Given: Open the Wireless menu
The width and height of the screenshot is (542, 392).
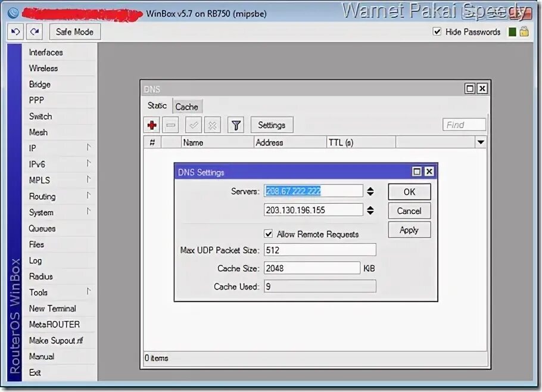Looking at the screenshot, I should pyautogui.click(x=59, y=69).
